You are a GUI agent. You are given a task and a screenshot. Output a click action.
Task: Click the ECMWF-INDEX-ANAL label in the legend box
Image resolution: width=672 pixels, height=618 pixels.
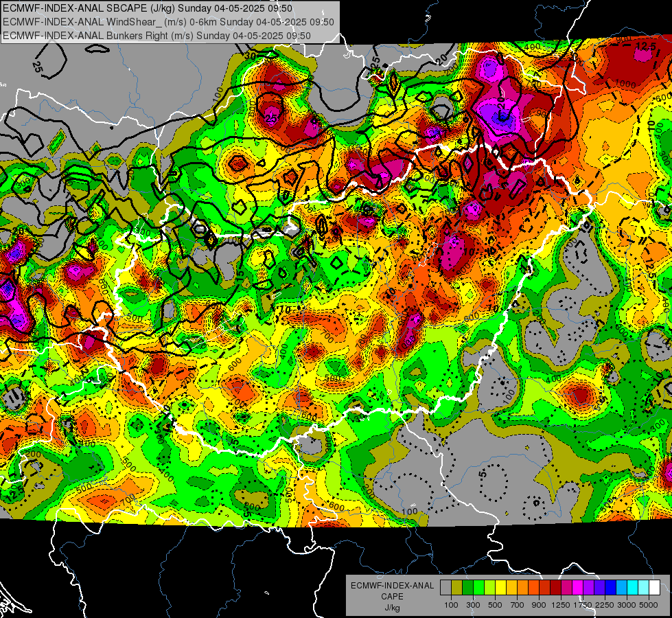tap(392, 586)
